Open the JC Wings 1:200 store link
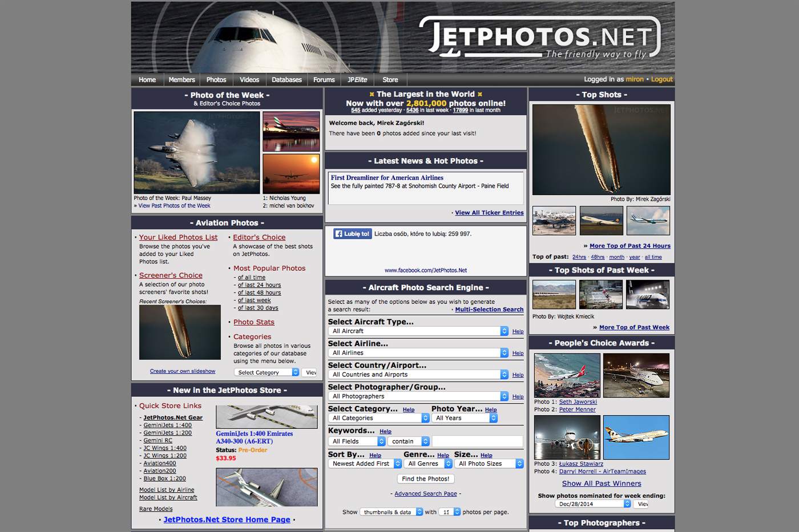Image resolution: width=799 pixels, height=532 pixels. 165,456
